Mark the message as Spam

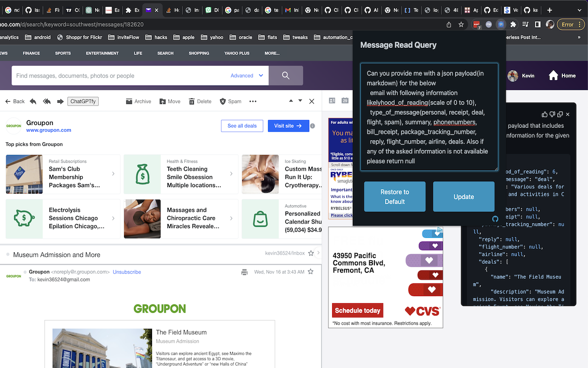click(x=231, y=101)
